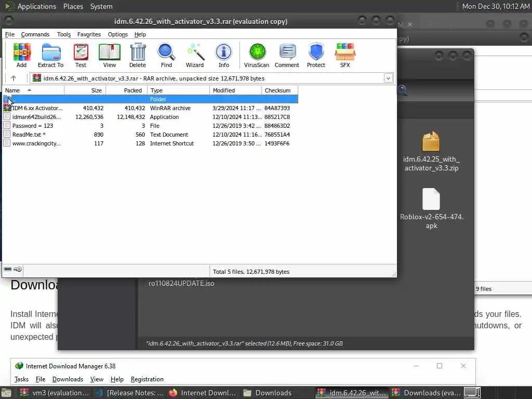Switch to Downloads (eva... WinRAR taskbar window

[x=426, y=393]
